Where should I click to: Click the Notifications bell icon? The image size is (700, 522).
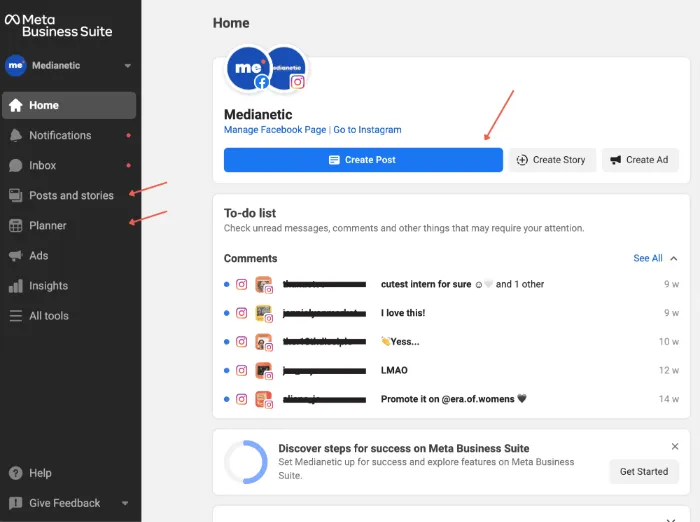click(x=16, y=135)
